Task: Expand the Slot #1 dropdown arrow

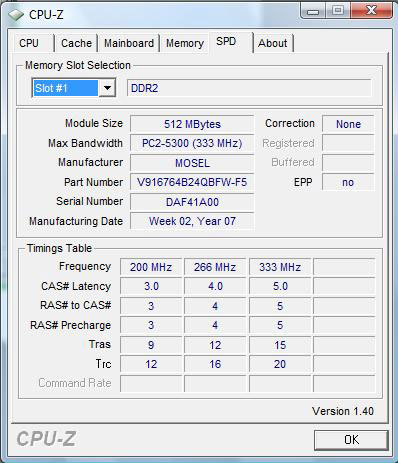Action: tap(107, 88)
